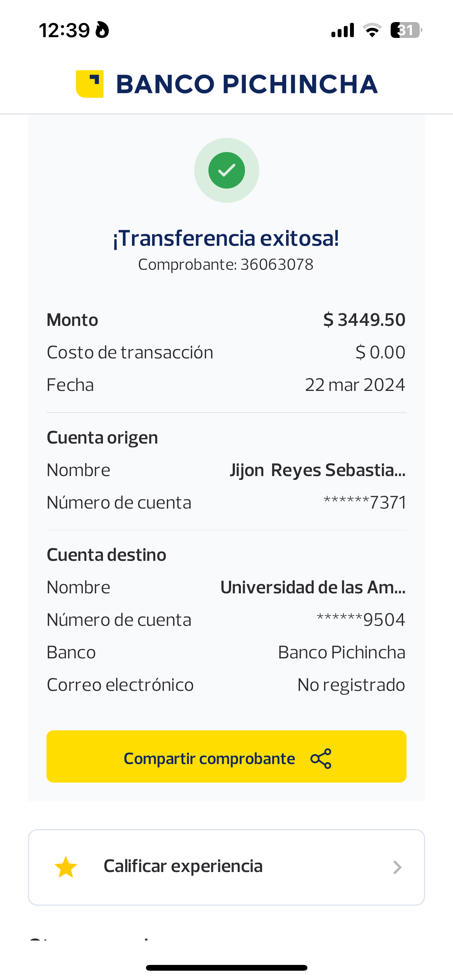Tap the cellular signal bars icon
The height and width of the screenshot is (980, 453).
click(x=343, y=30)
